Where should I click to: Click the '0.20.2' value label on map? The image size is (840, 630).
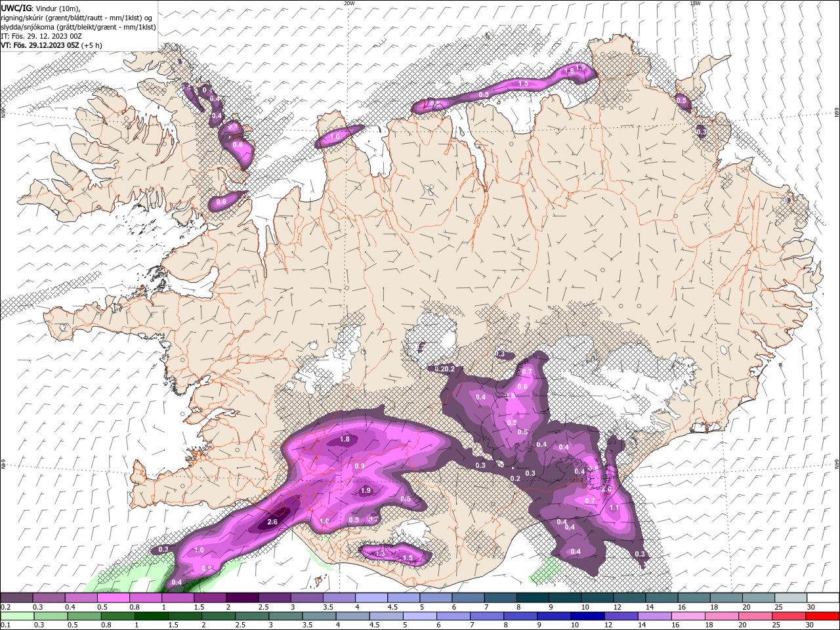coord(444,369)
